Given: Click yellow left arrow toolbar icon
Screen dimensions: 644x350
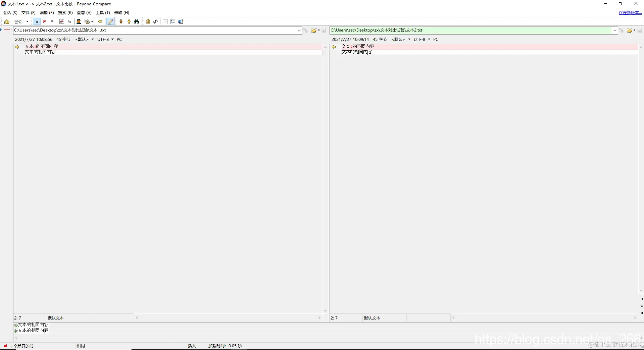Looking at the screenshot, I should (x=100, y=21).
